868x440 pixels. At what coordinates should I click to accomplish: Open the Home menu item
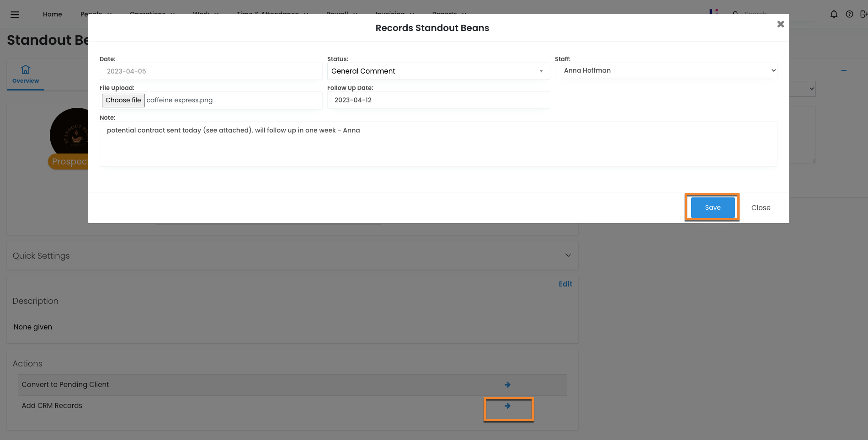[53, 14]
